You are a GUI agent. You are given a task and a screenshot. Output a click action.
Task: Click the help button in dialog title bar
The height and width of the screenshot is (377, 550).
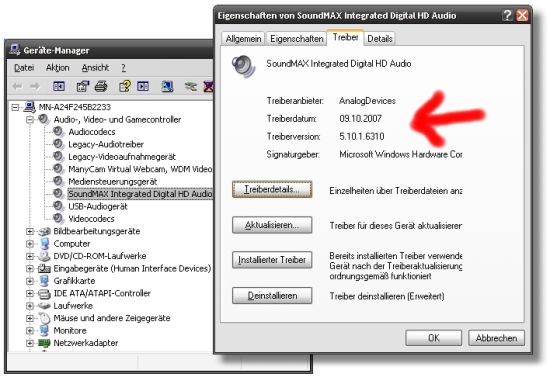tap(507, 15)
